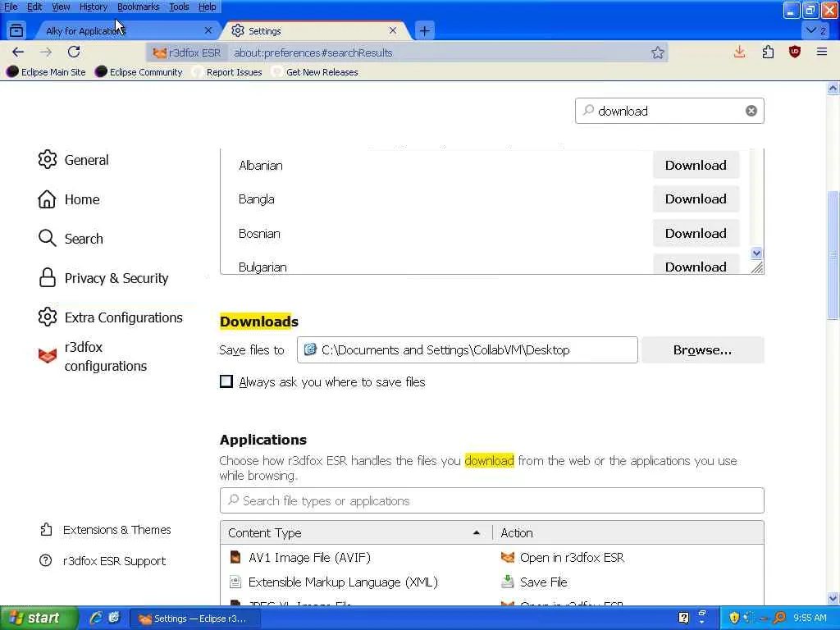Open action dropdown for AV1 Image File
Screen dimensions: 840x630
[628, 558]
